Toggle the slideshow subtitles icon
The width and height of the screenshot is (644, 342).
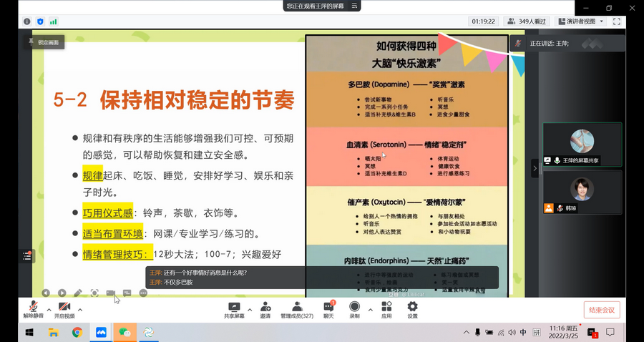click(x=127, y=293)
